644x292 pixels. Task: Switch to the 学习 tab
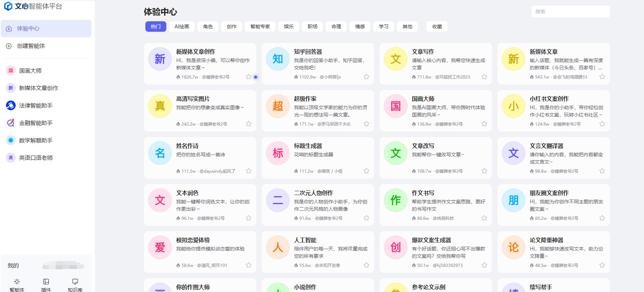click(384, 27)
